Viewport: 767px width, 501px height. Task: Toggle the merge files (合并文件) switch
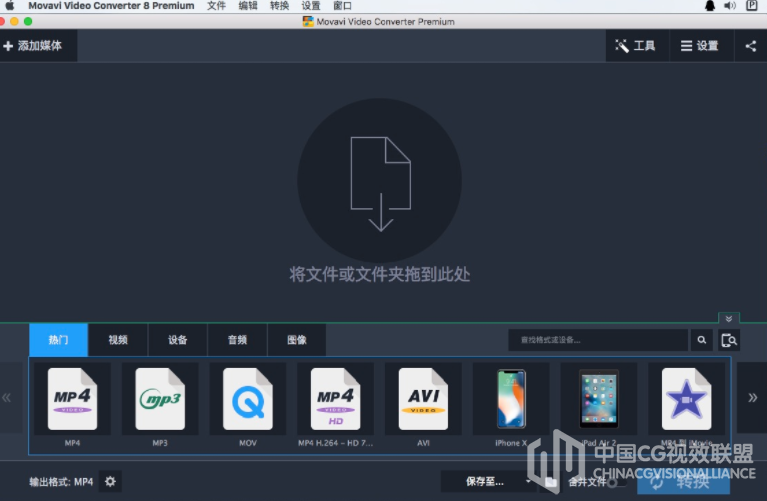point(616,482)
